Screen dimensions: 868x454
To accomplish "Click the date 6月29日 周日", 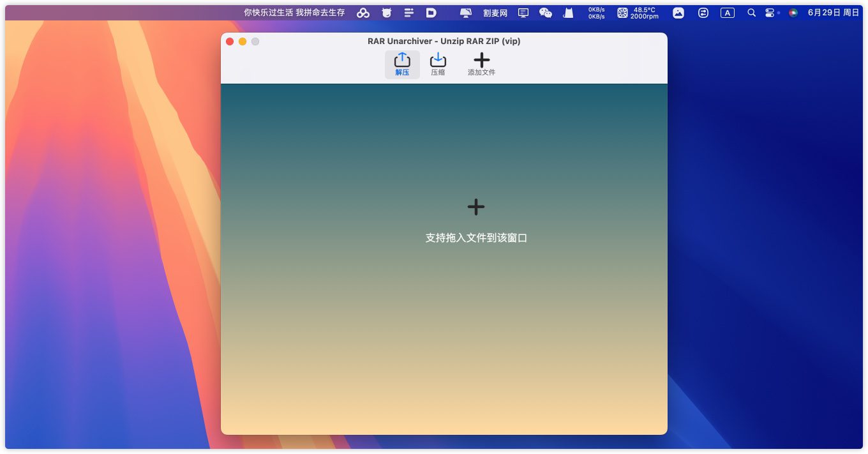I will (834, 13).
